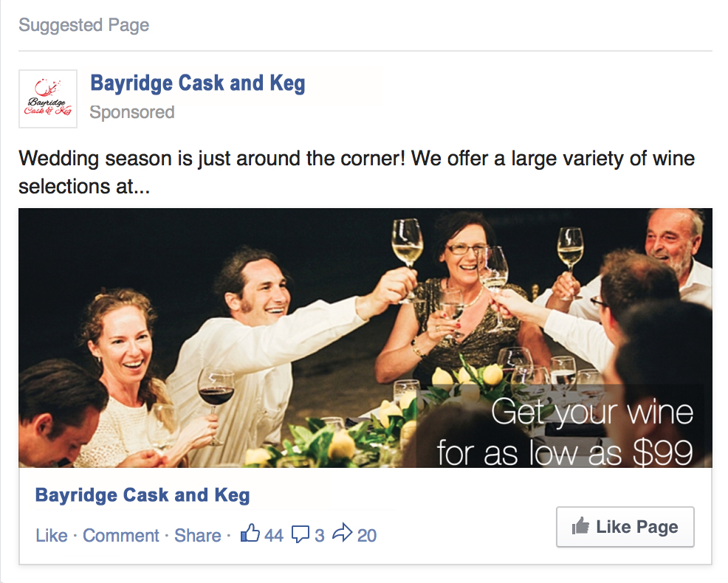Click the "Get your wine" $99 overlay text
This screenshot has width=728, height=583.
click(565, 432)
